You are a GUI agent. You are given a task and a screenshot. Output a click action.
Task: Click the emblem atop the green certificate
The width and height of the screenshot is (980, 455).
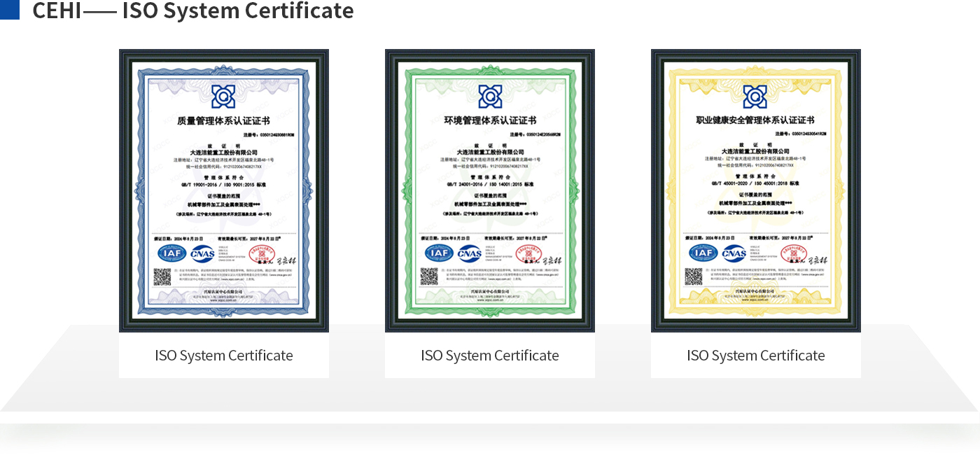coord(490,97)
